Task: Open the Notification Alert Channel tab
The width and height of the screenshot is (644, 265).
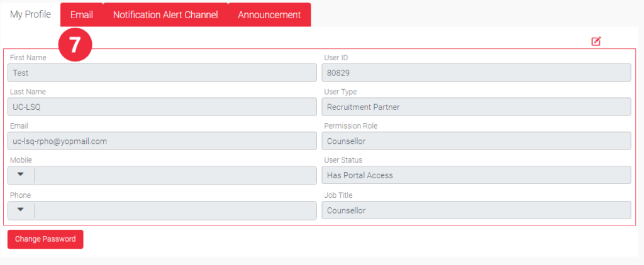Action: [x=165, y=15]
